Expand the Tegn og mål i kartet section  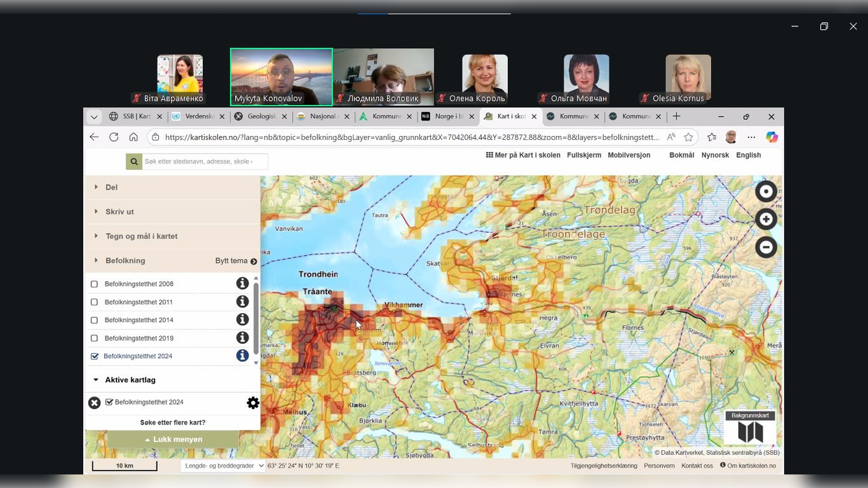pyautogui.click(x=141, y=236)
